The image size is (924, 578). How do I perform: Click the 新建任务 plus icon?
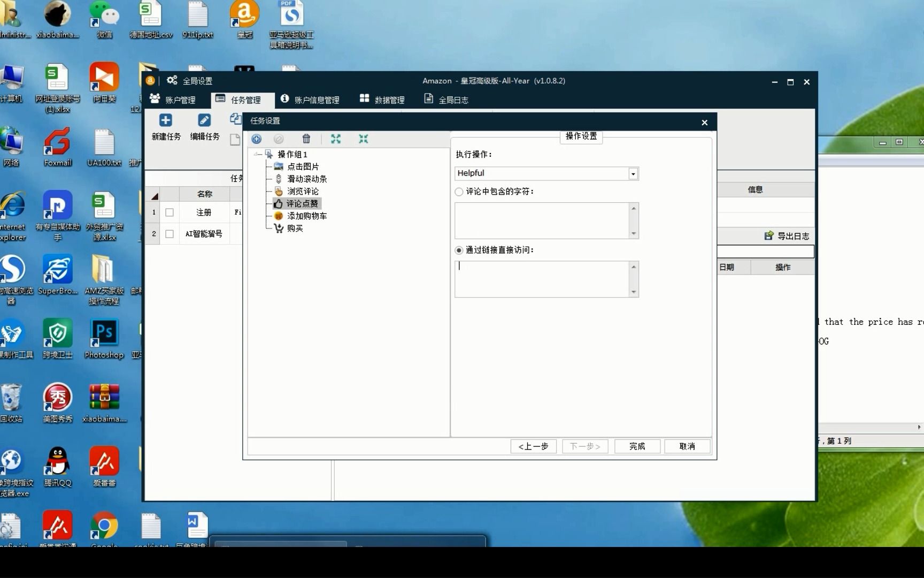[x=166, y=120]
